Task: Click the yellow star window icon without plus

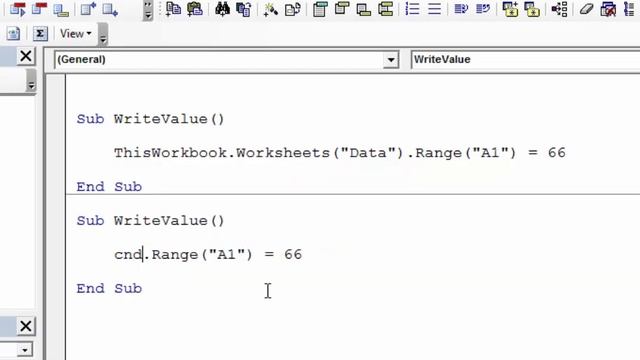Action: pyautogui.click(x=532, y=9)
